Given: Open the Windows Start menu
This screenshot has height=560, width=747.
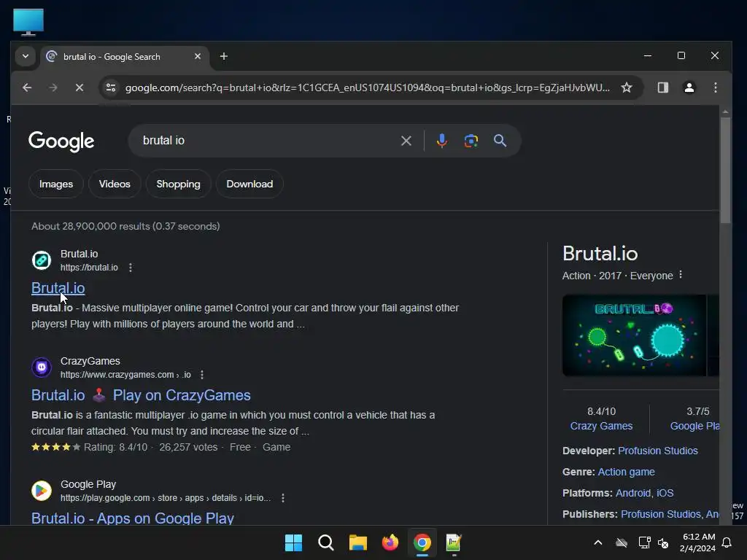Looking at the screenshot, I should 293,542.
